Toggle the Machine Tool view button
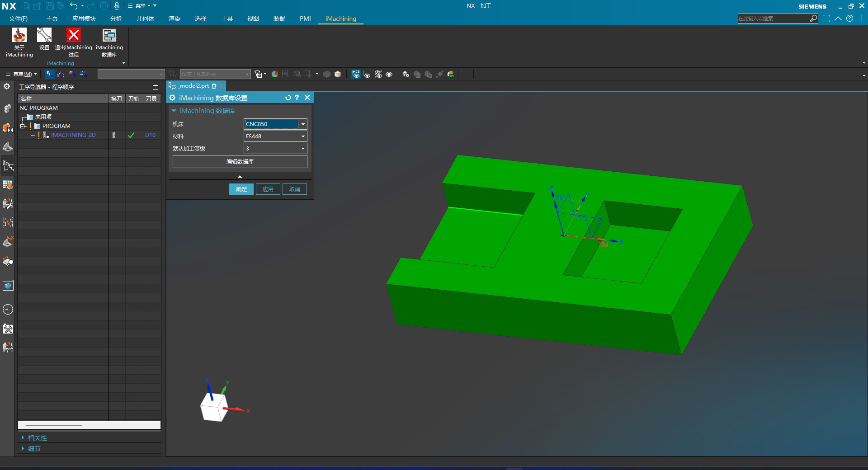The image size is (868, 470). tap(61, 74)
